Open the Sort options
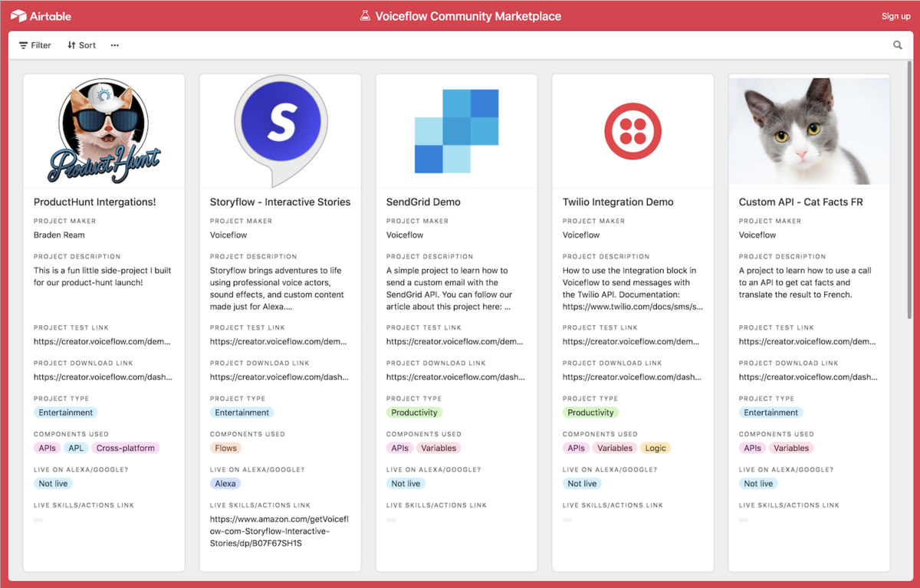 [81, 45]
